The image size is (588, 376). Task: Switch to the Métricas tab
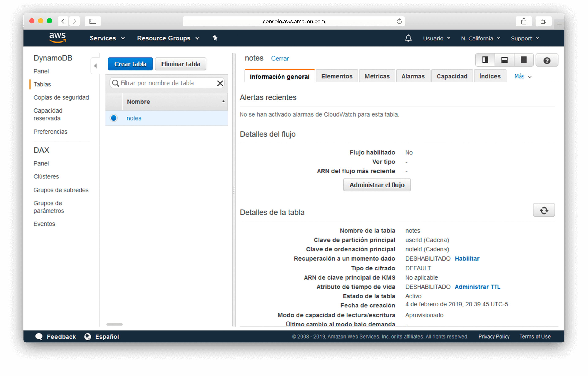(377, 76)
